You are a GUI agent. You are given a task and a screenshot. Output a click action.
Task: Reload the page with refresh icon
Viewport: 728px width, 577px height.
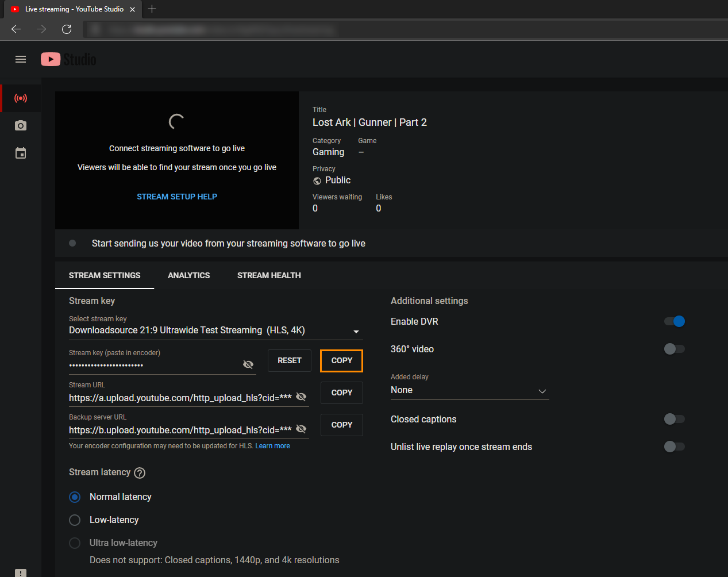coord(67,29)
